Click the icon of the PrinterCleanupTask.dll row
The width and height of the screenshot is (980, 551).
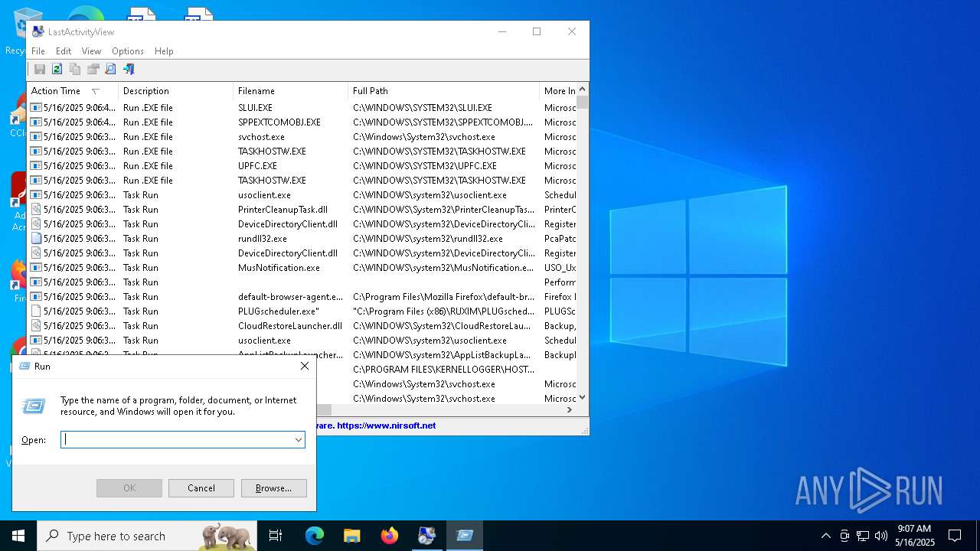pos(36,210)
